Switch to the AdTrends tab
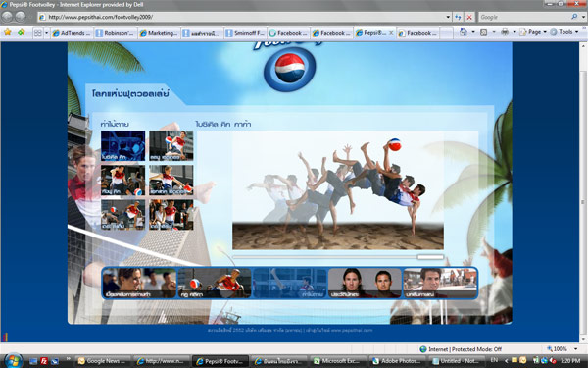588x368 pixels. [x=72, y=33]
